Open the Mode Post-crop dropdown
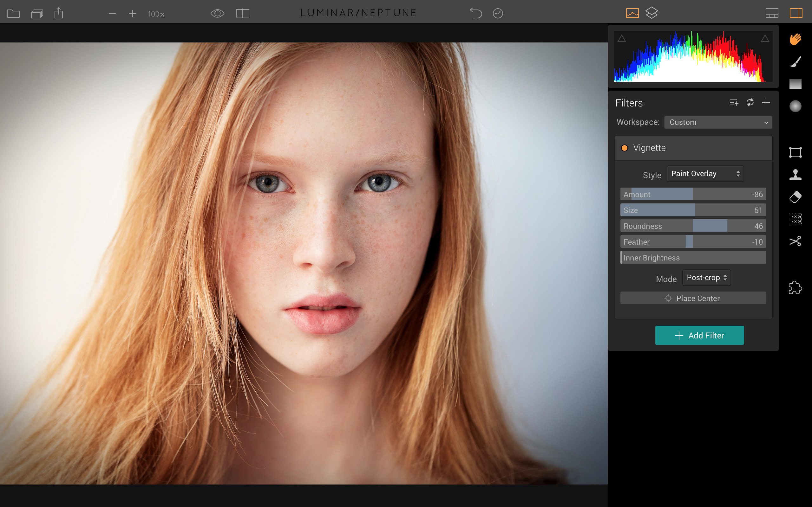 click(x=706, y=278)
